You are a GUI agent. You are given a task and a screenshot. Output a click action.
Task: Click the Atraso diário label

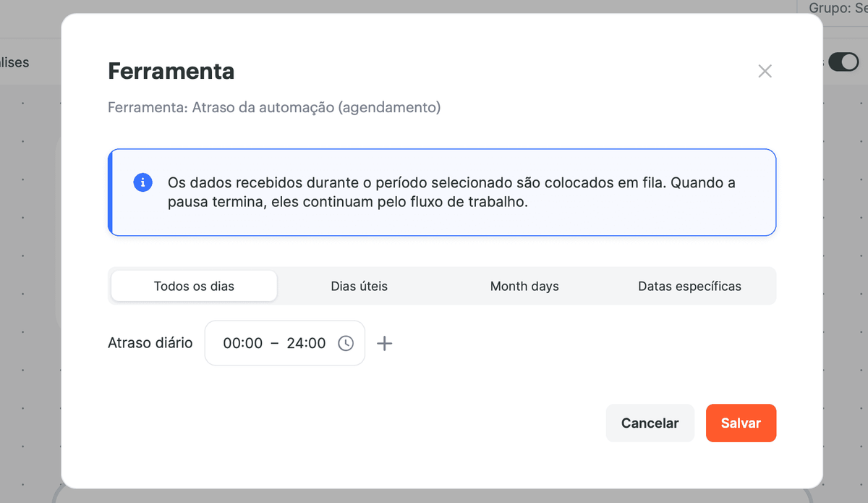click(150, 343)
